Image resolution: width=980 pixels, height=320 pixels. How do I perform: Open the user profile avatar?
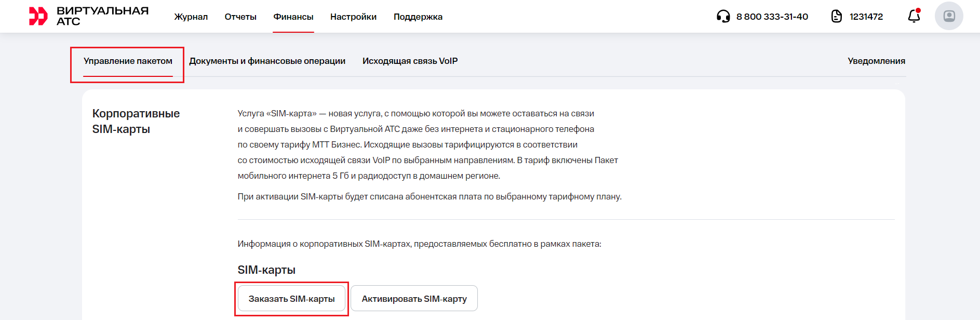(949, 16)
